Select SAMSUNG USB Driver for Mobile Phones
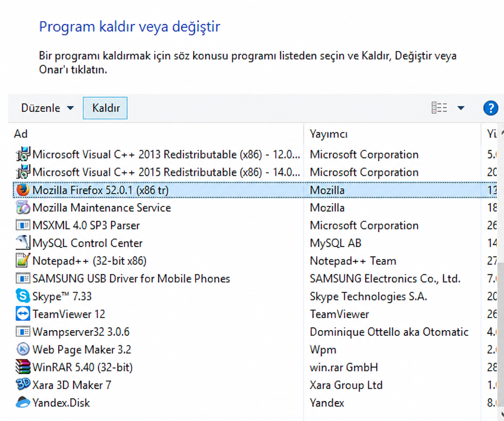Screen dimensions: 504x421 pos(255,278)
